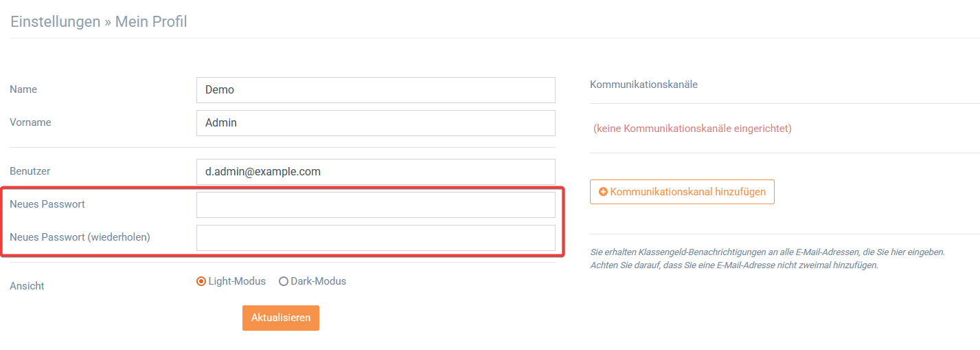Click the Kommunikationskanäle section heading
This screenshot has width=980, height=350.
point(643,85)
